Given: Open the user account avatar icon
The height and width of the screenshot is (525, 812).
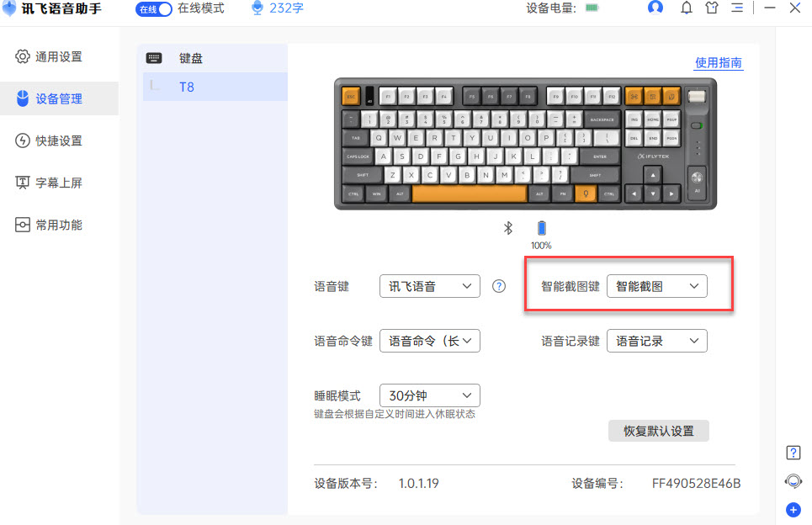Looking at the screenshot, I should pos(655,8).
